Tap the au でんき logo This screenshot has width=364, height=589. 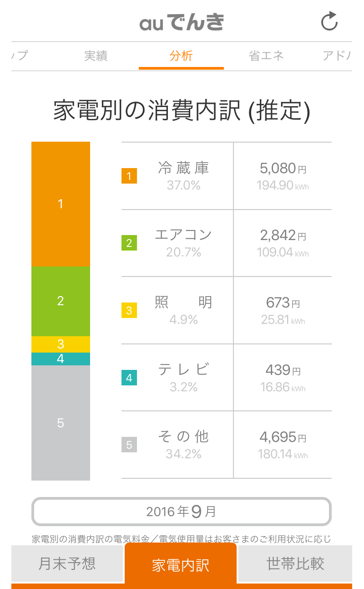click(182, 22)
